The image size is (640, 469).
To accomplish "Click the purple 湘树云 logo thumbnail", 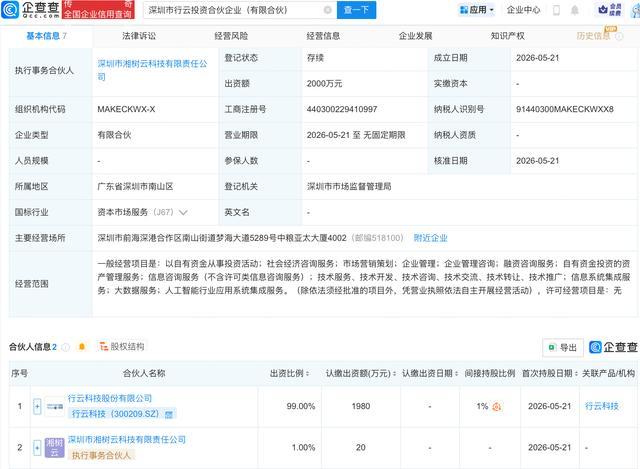I will click(54, 448).
